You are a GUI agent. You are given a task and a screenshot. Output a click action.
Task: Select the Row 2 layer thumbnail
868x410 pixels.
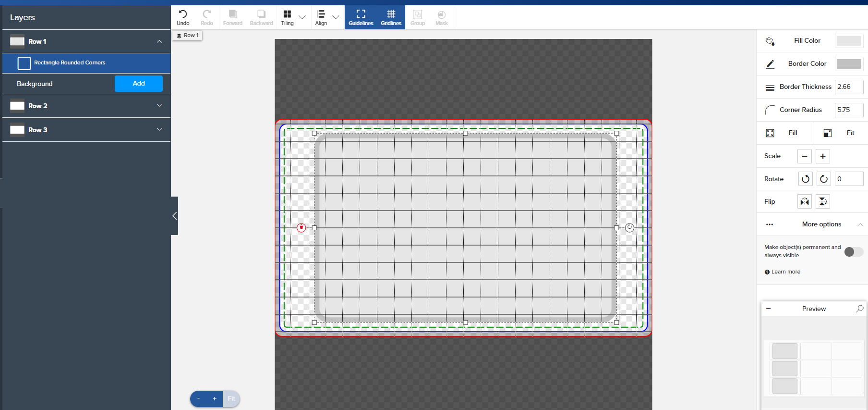pos(17,106)
